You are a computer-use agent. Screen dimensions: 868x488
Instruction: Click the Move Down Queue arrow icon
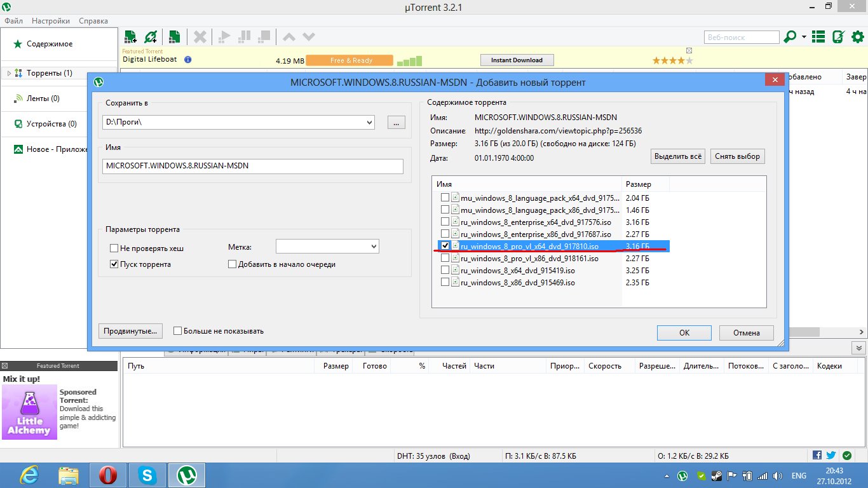(x=309, y=37)
